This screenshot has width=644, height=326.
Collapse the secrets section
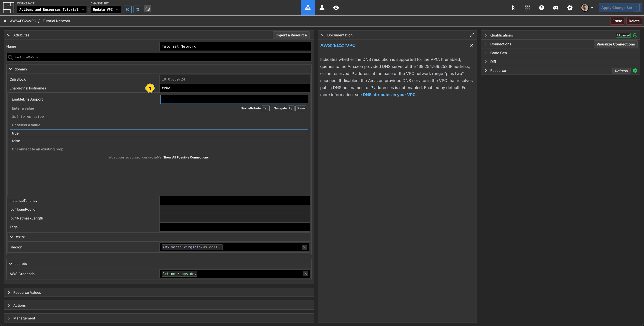click(x=11, y=263)
